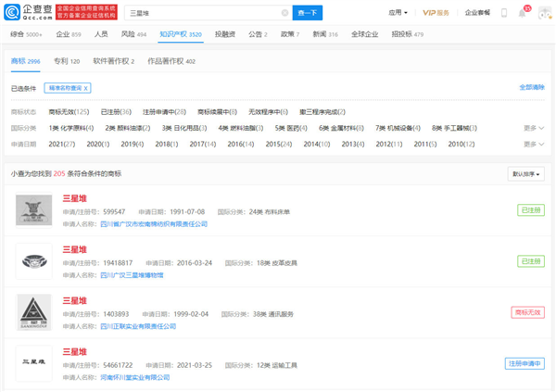
Task: Click the VIP服务 icon
Action: 436,13
